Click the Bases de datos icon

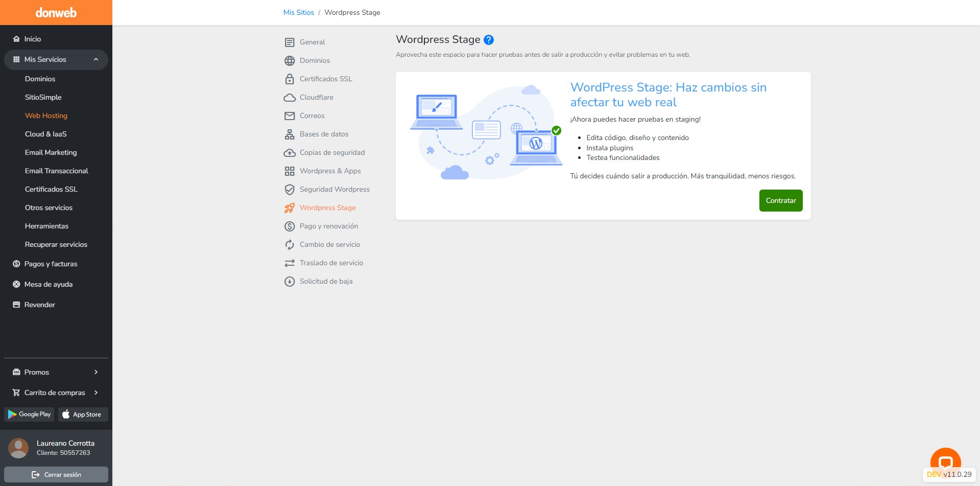click(x=290, y=134)
